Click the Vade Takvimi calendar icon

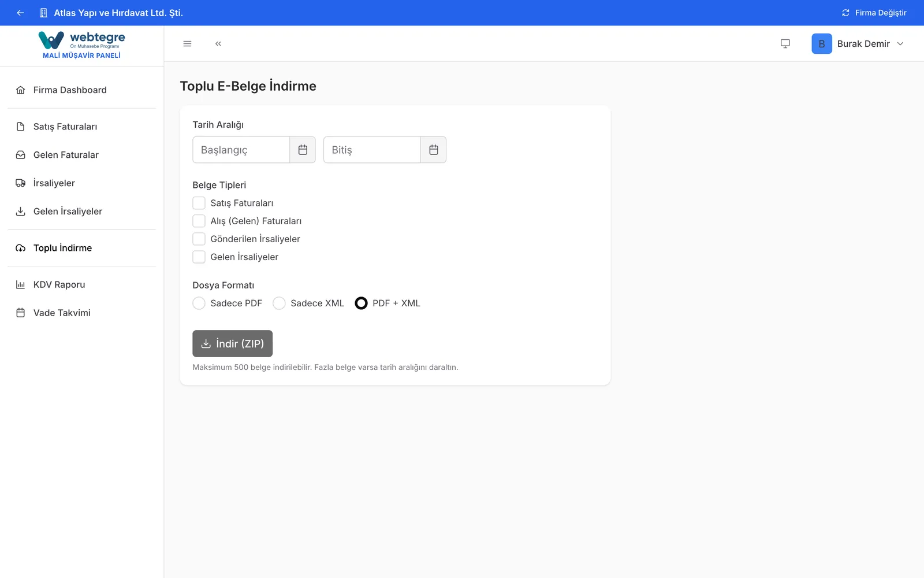click(x=21, y=313)
